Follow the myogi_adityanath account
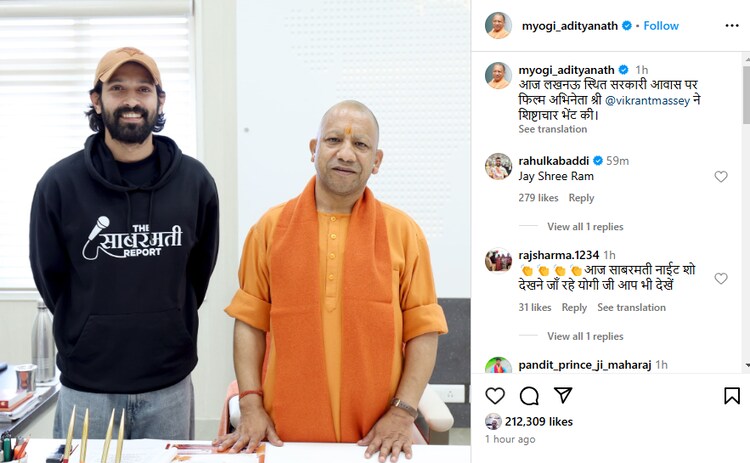Image resolution: width=750 pixels, height=463 pixels. tap(661, 26)
